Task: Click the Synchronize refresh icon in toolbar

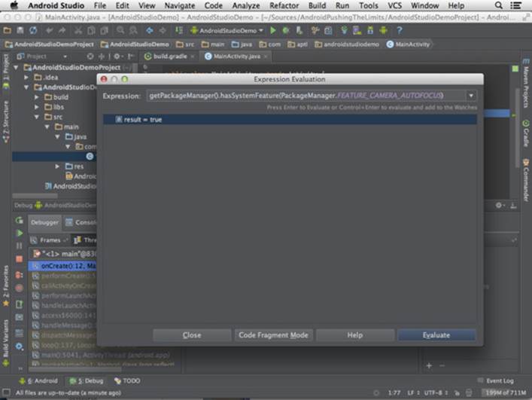Action: tap(33, 31)
